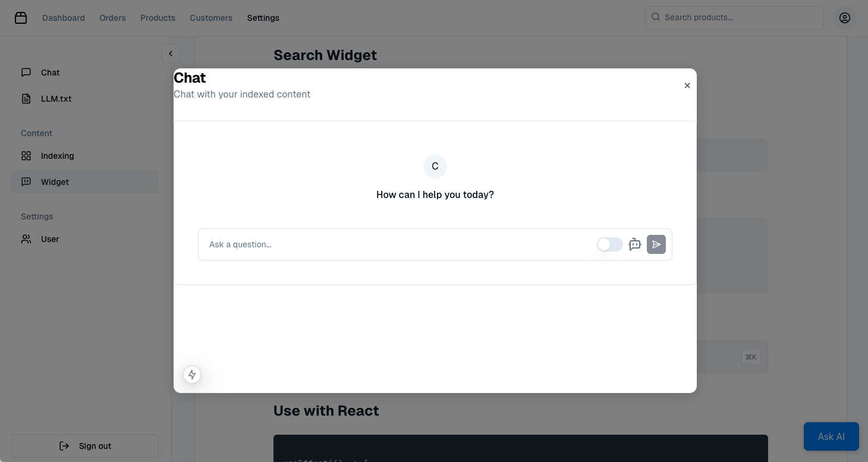Image resolution: width=868 pixels, height=462 pixels.
Task: Open the user profile avatar icon
Action: (x=844, y=18)
